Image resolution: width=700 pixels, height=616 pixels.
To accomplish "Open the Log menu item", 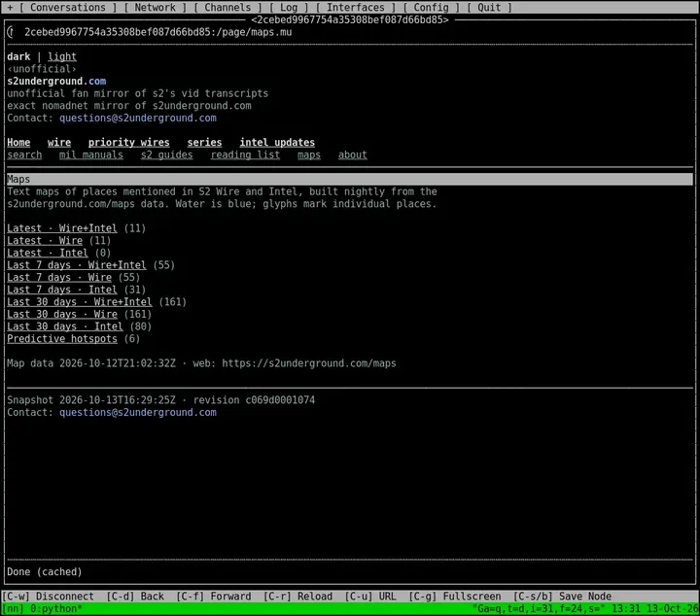I will coord(289,8).
